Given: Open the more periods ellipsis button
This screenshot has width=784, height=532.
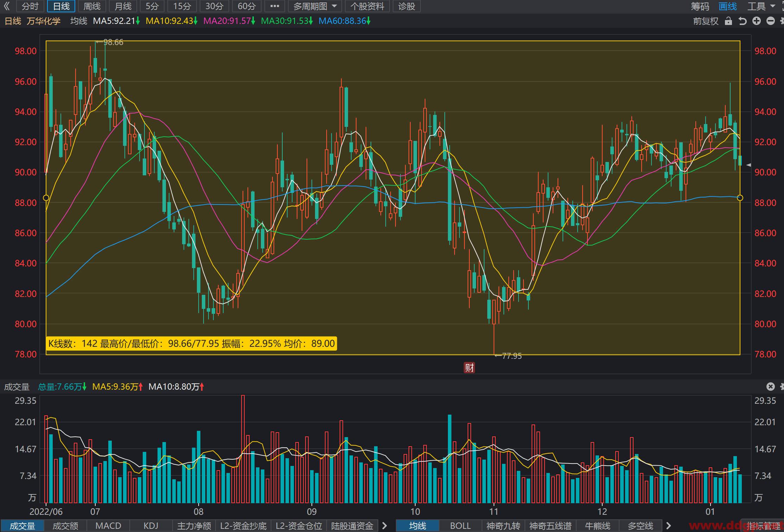Looking at the screenshot, I should [x=275, y=6].
